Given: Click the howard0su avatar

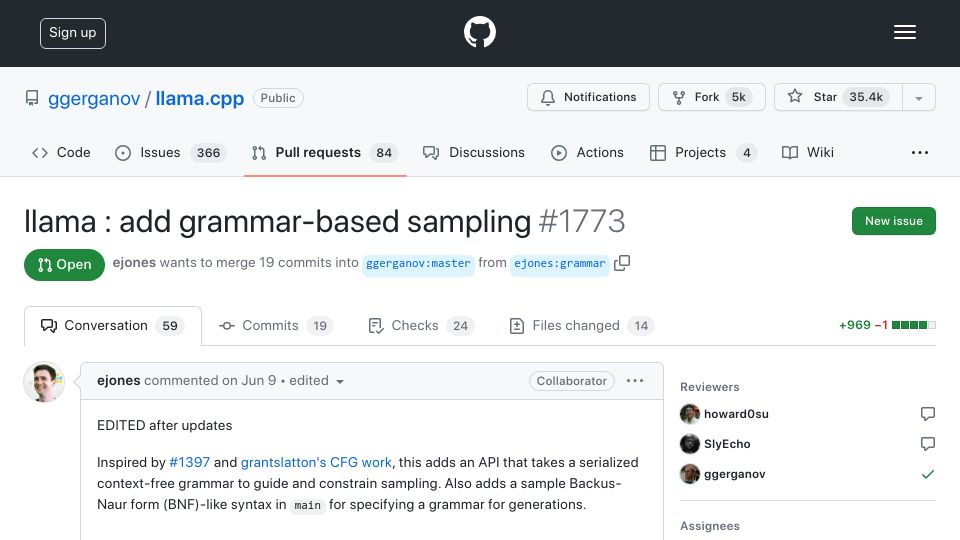Looking at the screenshot, I should 690,414.
